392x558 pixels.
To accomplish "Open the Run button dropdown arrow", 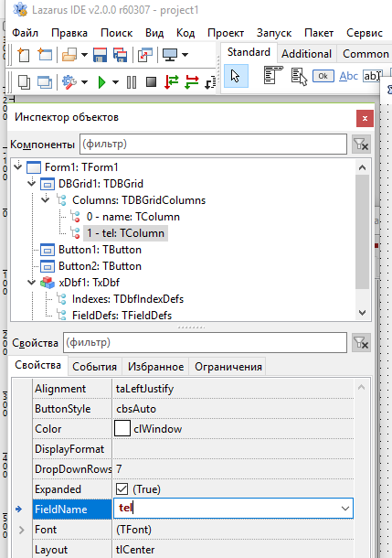I will click(115, 82).
